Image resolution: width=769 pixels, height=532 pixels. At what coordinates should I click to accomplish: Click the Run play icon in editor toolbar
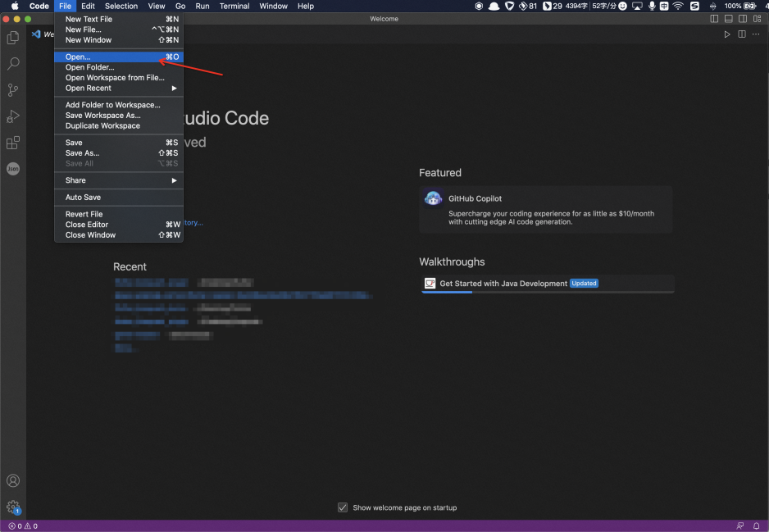[x=727, y=34]
